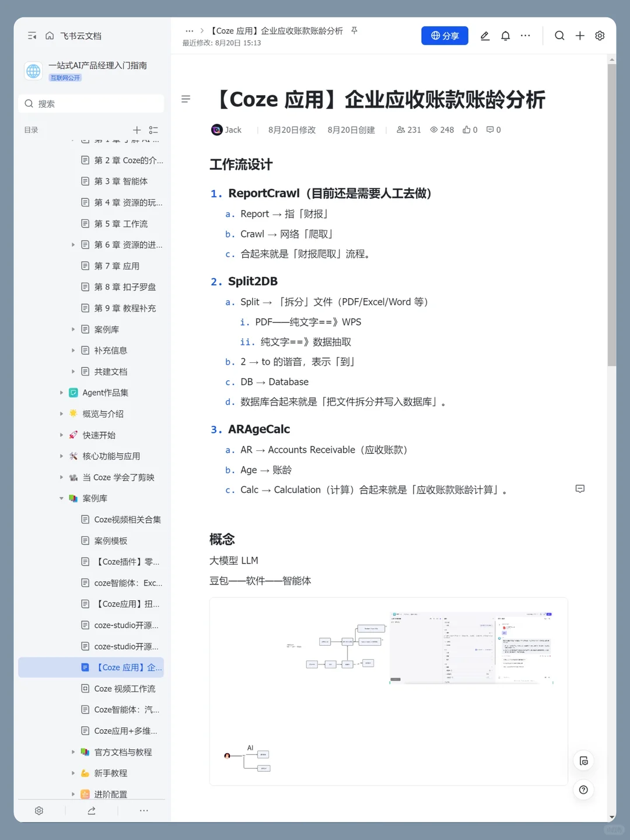Open comments count icon in meta row
The width and height of the screenshot is (630, 840).
(x=490, y=129)
